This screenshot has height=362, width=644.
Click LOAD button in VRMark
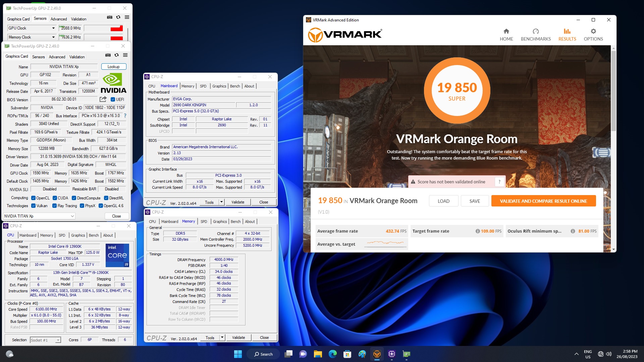coord(443,201)
